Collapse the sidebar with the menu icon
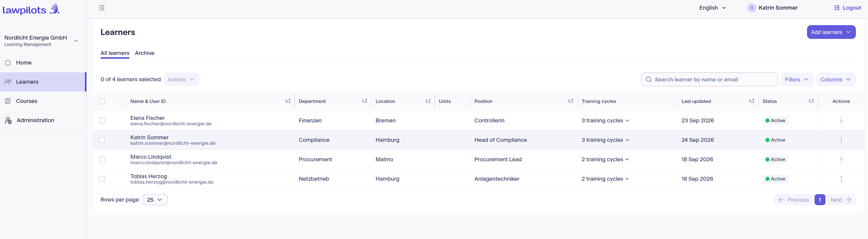 101,8
